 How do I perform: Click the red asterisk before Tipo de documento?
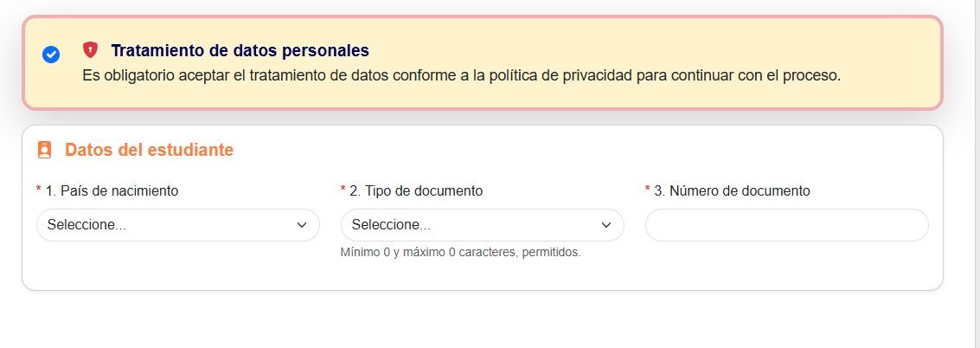tap(343, 190)
